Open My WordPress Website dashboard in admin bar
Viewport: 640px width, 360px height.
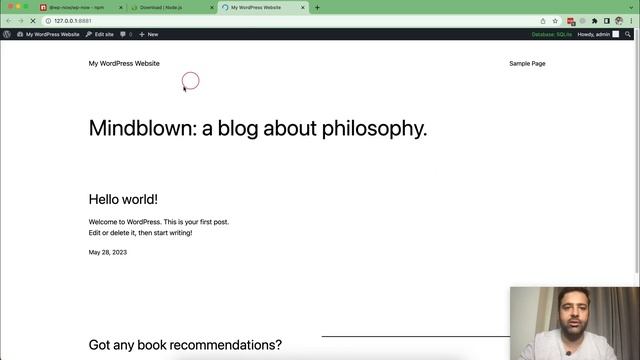coord(48,34)
